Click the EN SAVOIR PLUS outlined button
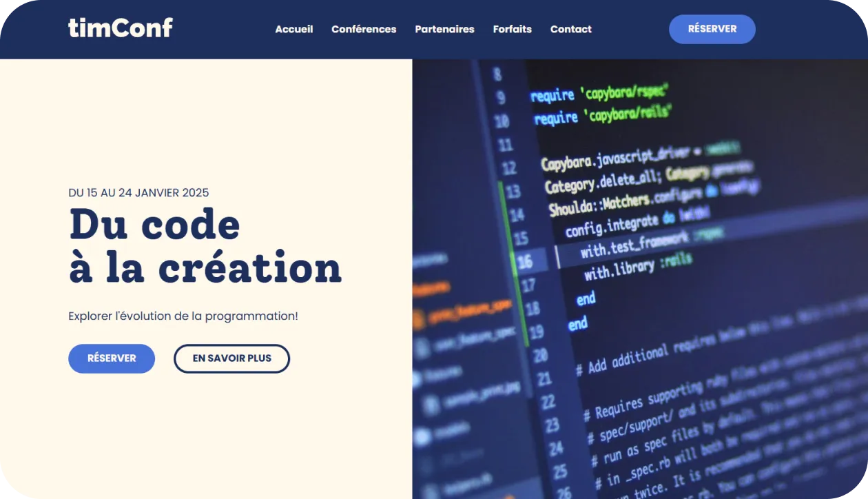The height and width of the screenshot is (499, 868). [x=231, y=358]
